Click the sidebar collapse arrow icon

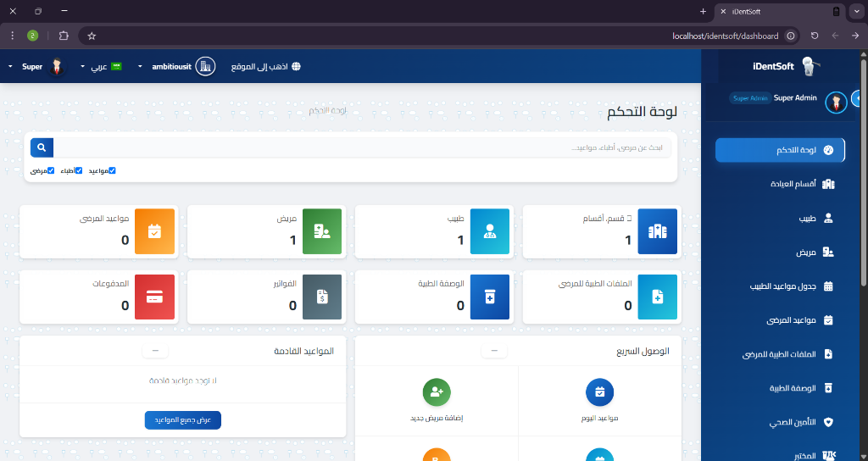(858, 98)
